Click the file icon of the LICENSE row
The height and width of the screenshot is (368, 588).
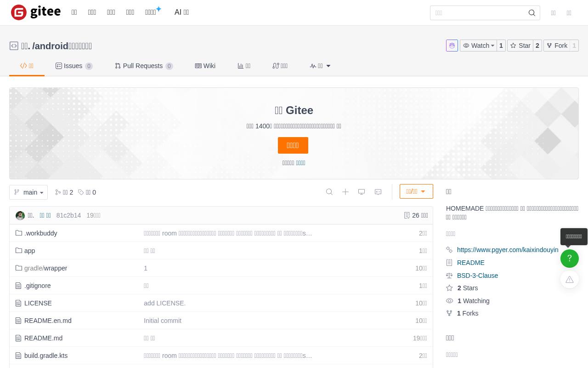coord(19,303)
